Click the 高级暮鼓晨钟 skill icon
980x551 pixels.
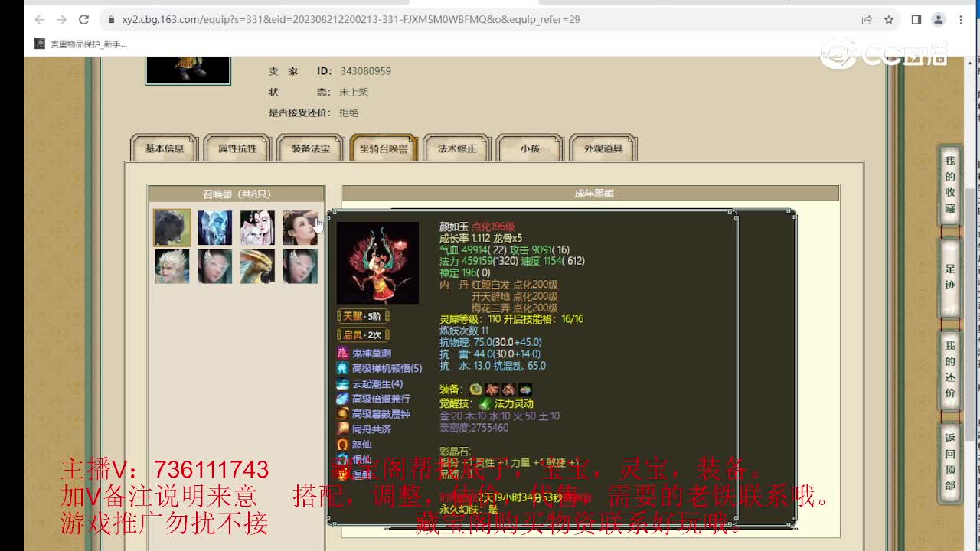click(343, 414)
